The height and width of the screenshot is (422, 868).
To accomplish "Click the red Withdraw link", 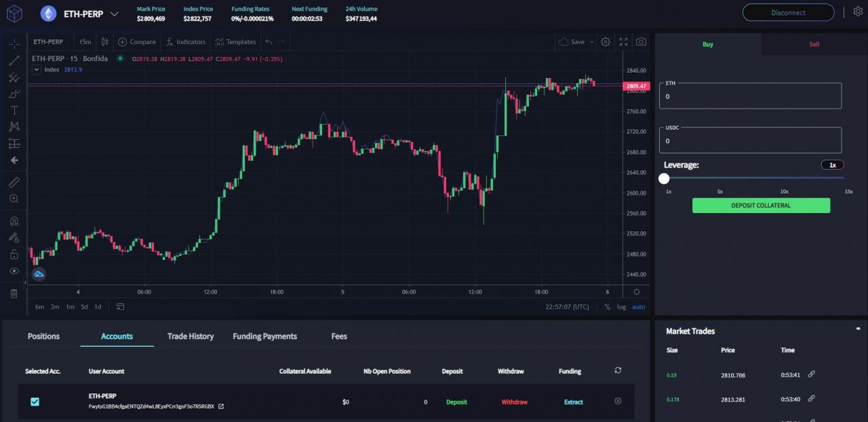I will [x=514, y=402].
